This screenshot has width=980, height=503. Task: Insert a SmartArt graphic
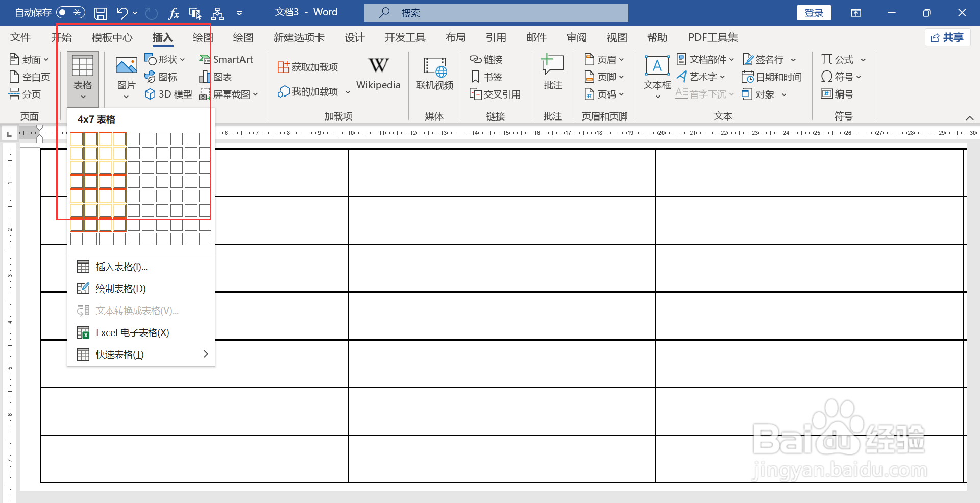click(226, 60)
